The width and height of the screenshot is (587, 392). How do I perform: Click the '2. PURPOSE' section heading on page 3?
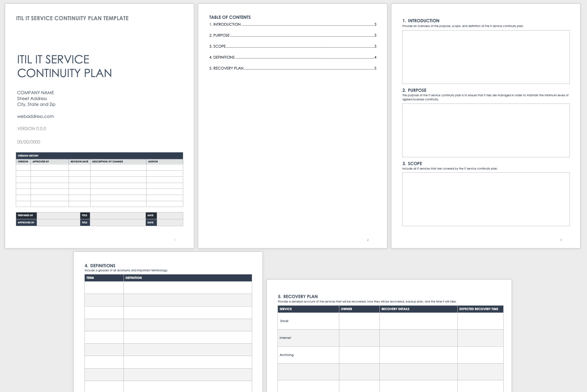[414, 90]
